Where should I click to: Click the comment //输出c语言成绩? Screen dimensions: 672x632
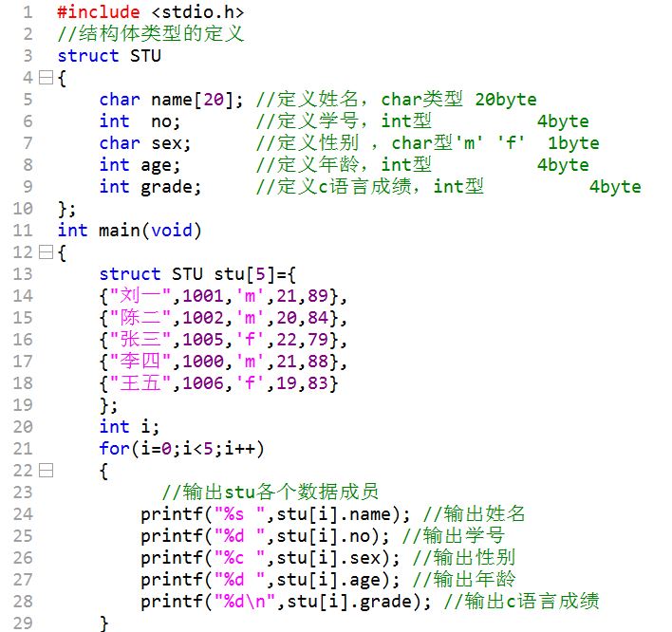[521, 601]
